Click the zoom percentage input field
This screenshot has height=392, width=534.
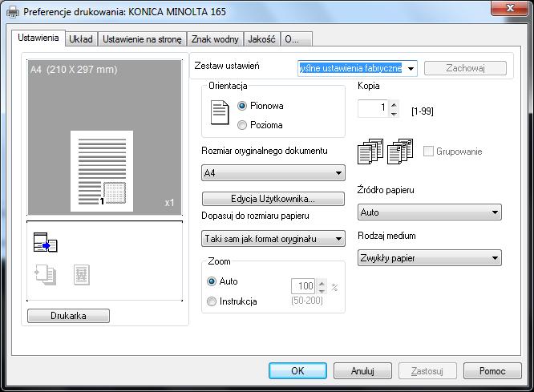[x=303, y=286]
